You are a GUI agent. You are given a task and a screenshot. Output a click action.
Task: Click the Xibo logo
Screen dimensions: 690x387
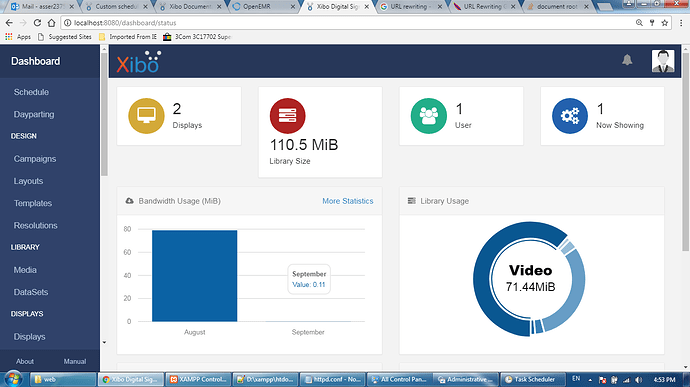(139, 62)
